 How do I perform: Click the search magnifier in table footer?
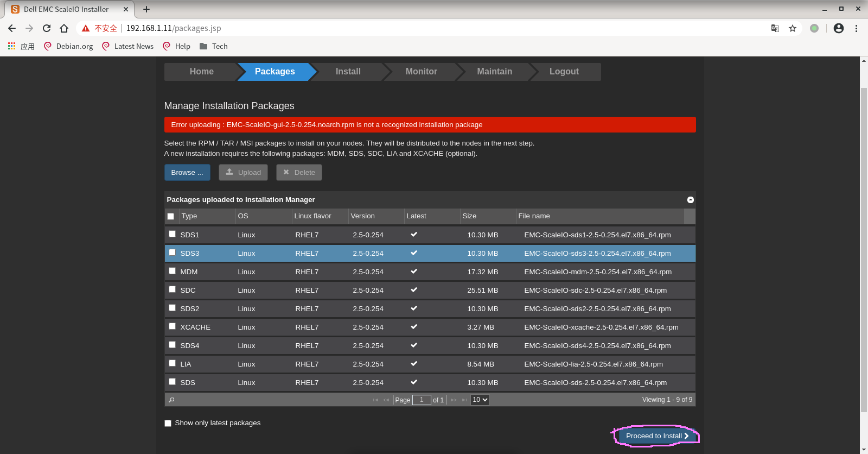click(x=171, y=400)
